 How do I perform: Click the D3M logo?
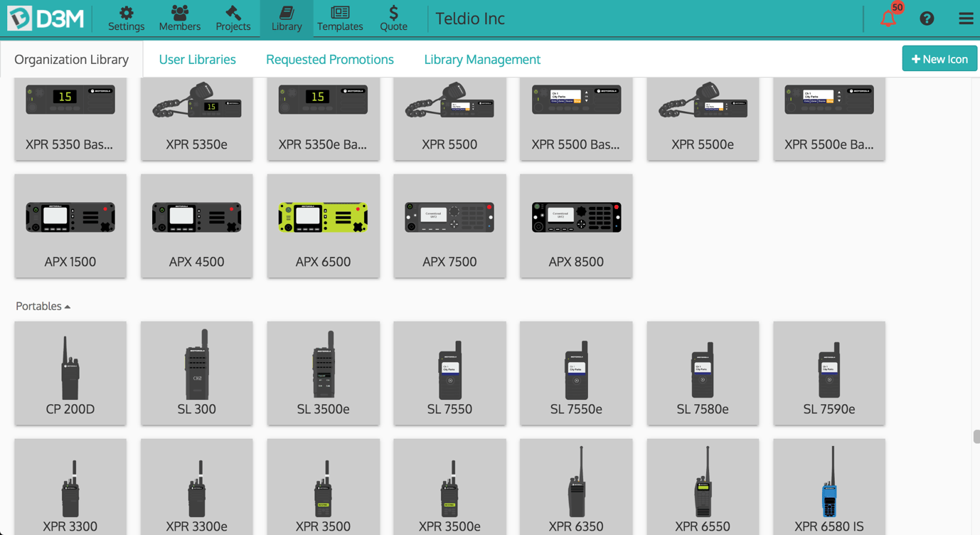pos(46,18)
